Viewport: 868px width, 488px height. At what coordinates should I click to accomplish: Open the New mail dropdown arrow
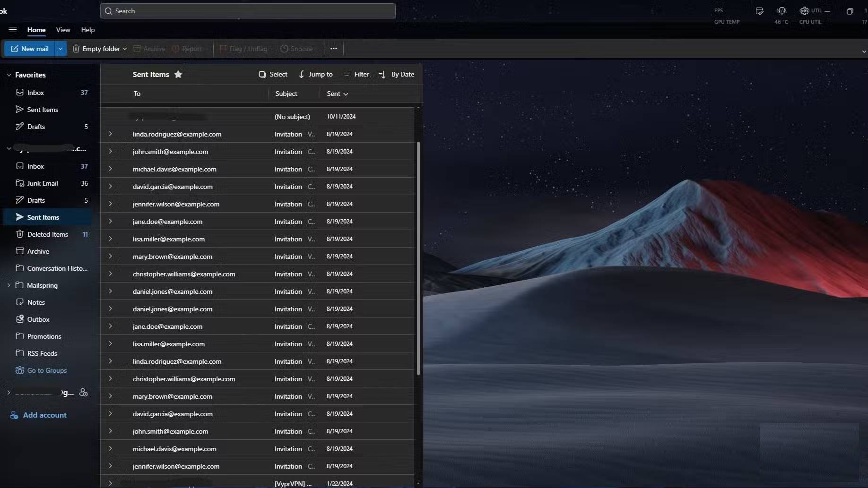[61, 49]
